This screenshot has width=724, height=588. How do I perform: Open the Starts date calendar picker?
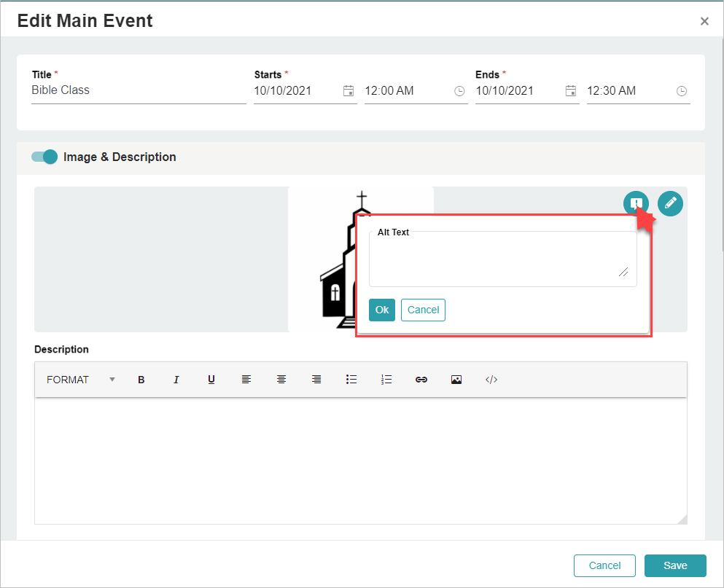pos(349,91)
